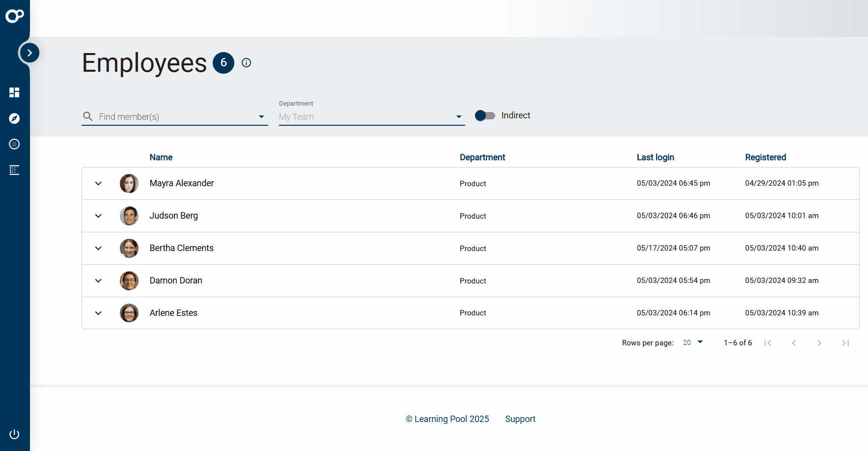This screenshot has width=868, height=451.
Task: Click the info icon beside Employees count
Action: click(x=247, y=63)
